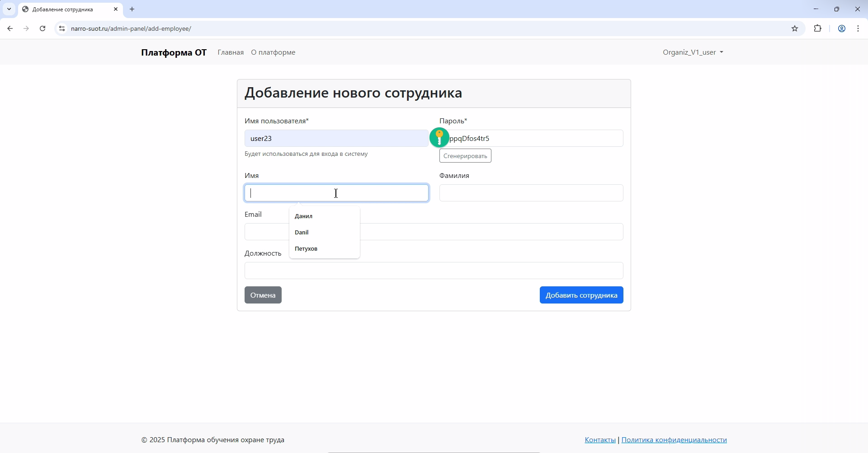The width and height of the screenshot is (868, 453).
Task: Reload the current page
Action: point(42,28)
